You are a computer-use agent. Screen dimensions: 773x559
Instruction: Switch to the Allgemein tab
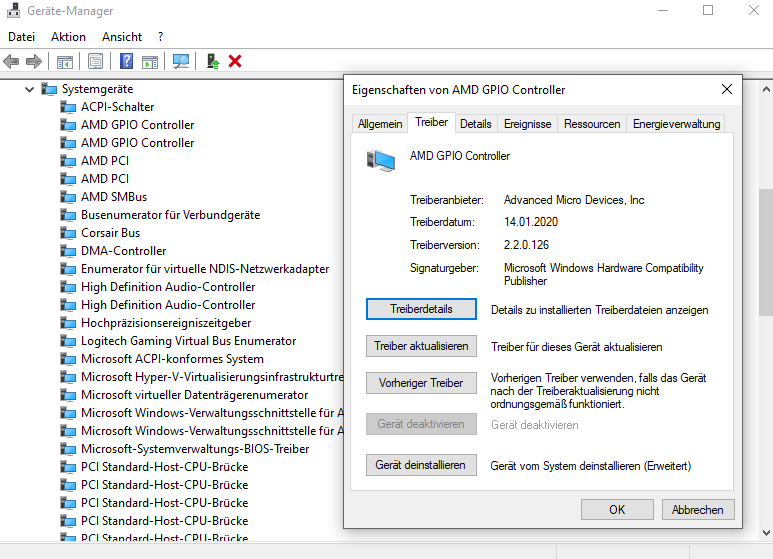tap(380, 124)
